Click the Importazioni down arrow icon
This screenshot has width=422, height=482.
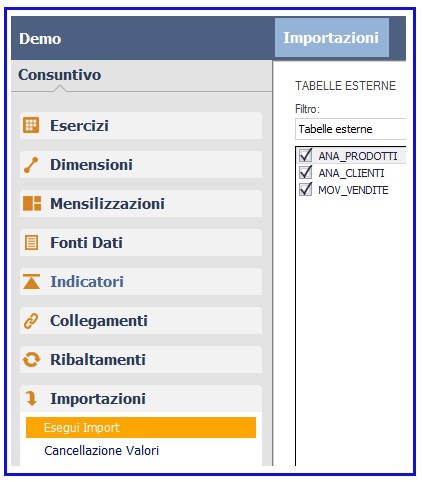coord(31,398)
